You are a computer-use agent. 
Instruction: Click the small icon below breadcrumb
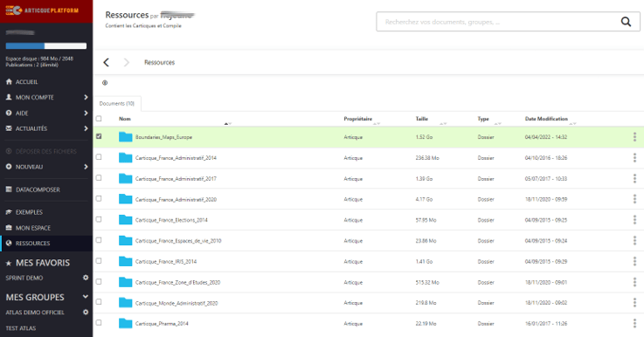click(x=105, y=83)
